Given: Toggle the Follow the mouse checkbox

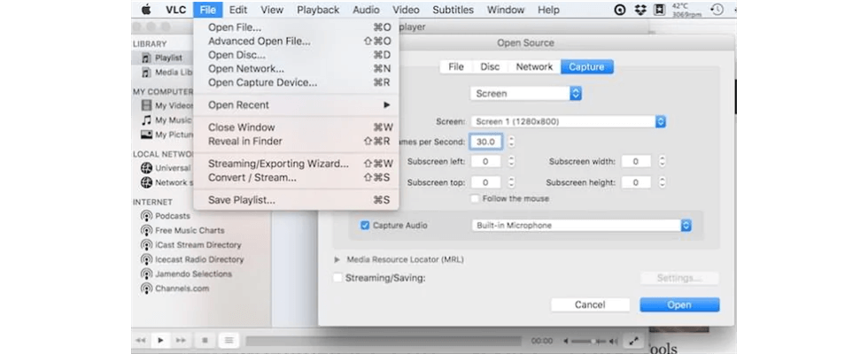Looking at the screenshot, I should 475,198.
